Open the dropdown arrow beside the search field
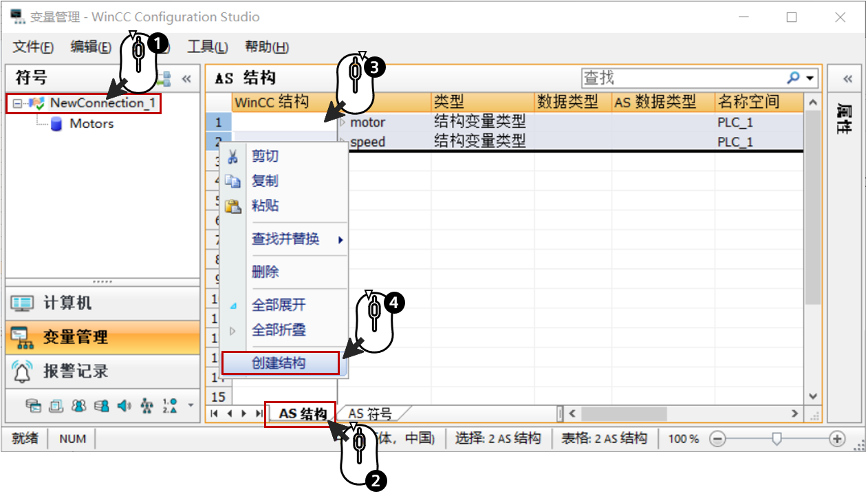This screenshot has height=496, width=868. pyautogui.click(x=810, y=77)
